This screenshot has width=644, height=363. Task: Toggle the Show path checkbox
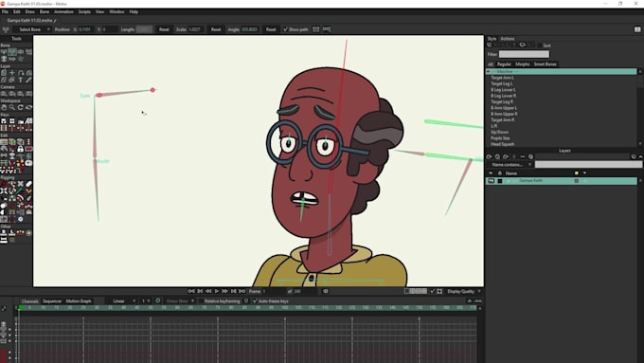[285, 29]
